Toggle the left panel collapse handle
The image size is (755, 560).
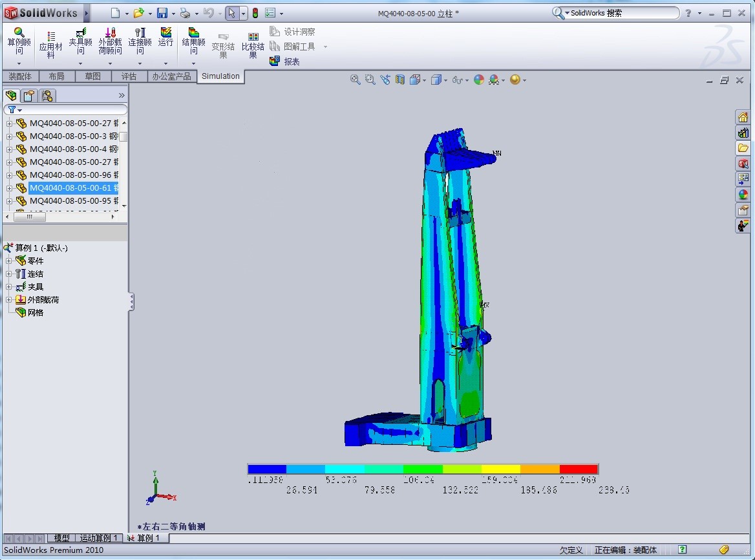(x=131, y=301)
